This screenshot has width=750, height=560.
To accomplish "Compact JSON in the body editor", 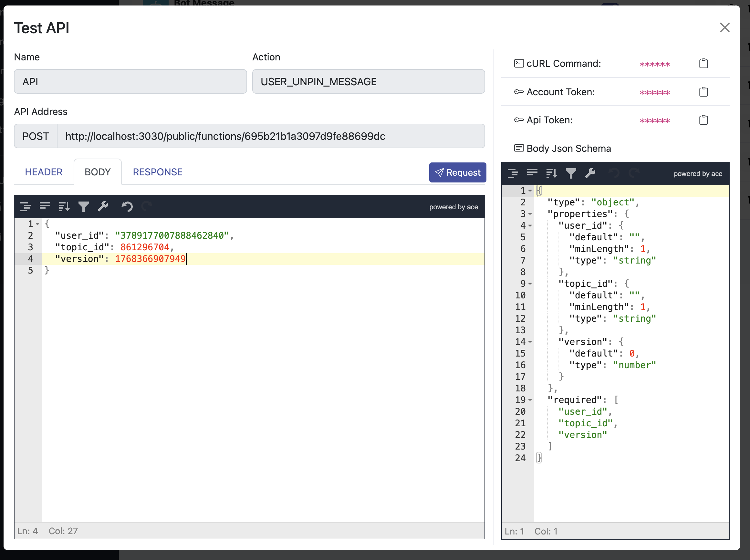I will [x=45, y=206].
